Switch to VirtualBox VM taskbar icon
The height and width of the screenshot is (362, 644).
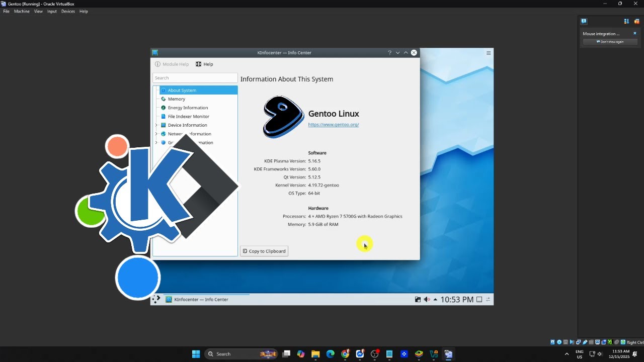[448, 354]
